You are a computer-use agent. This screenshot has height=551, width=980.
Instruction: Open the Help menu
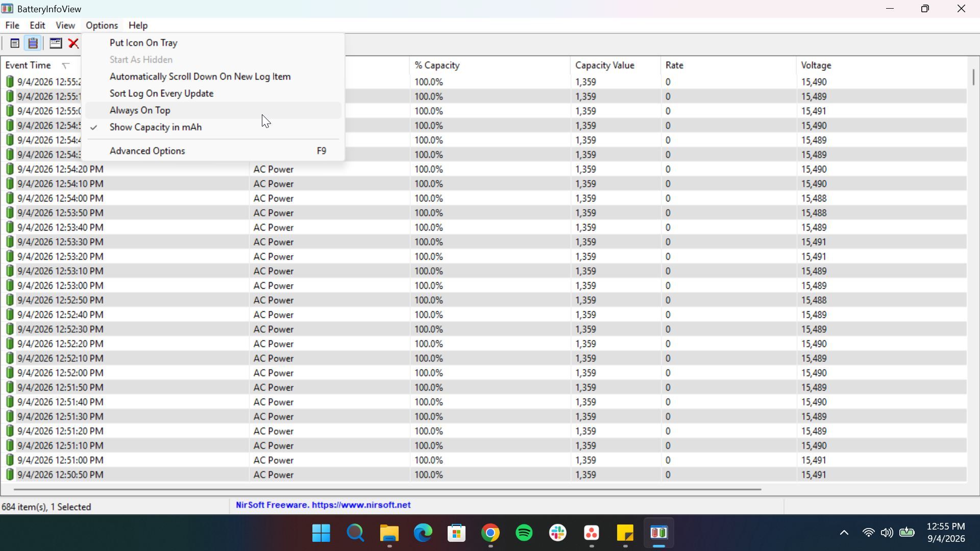coord(138,26)
